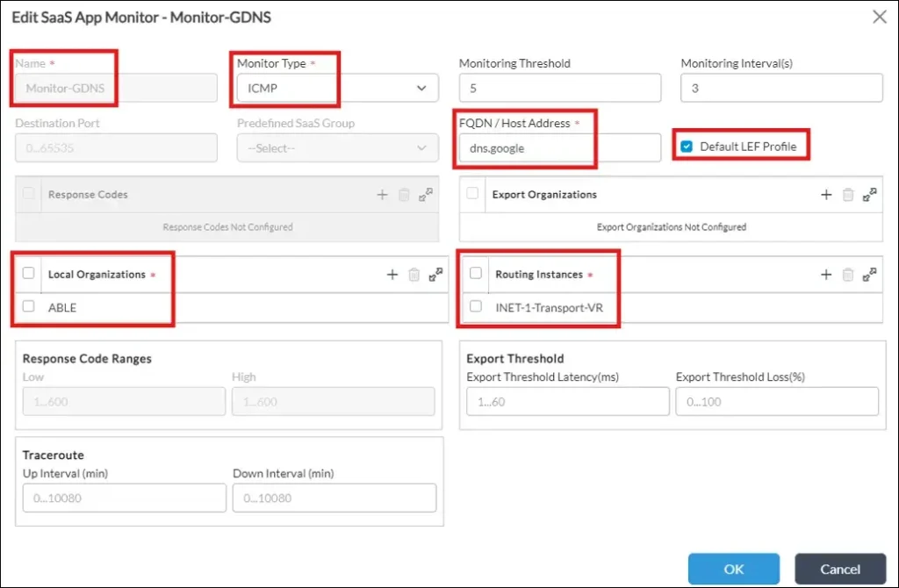Select the ABLE organization checkbox
Screen dimensions: 899x588
point(29,307)
